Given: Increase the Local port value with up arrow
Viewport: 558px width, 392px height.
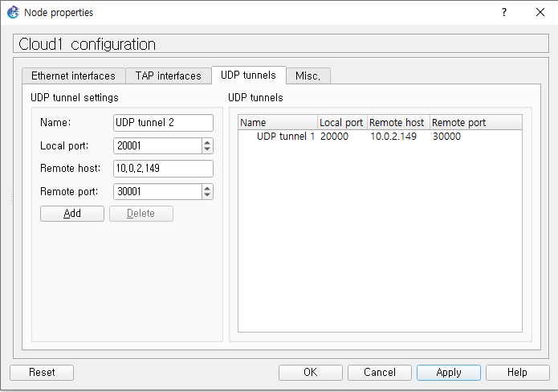Looking at the screenshot, I should click(x=207, y=142).
